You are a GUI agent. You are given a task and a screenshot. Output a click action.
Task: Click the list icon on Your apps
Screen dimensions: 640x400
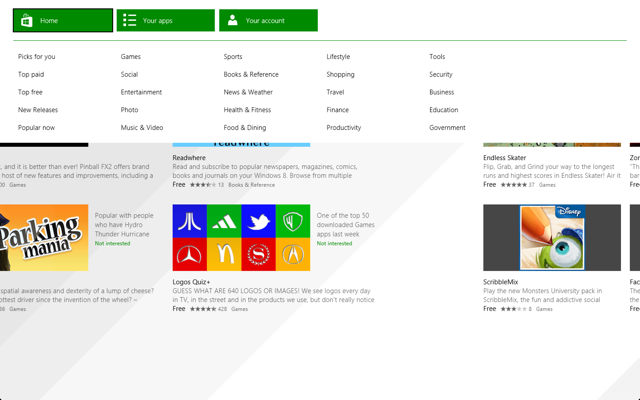point(129,20)
